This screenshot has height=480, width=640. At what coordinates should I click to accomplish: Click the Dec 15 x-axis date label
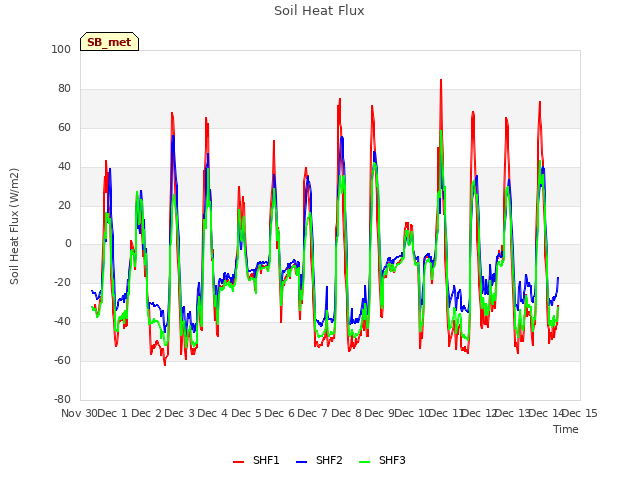tap(580, 413)
